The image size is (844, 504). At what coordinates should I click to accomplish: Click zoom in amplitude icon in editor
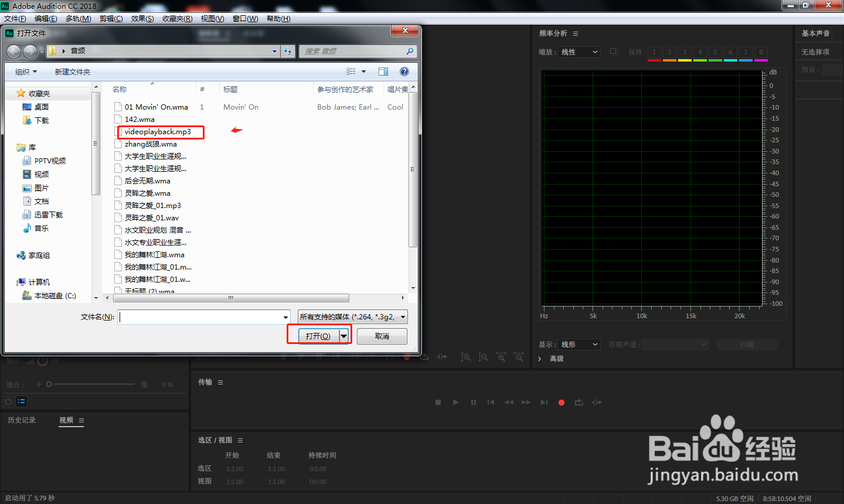click(x=465, y=357)
